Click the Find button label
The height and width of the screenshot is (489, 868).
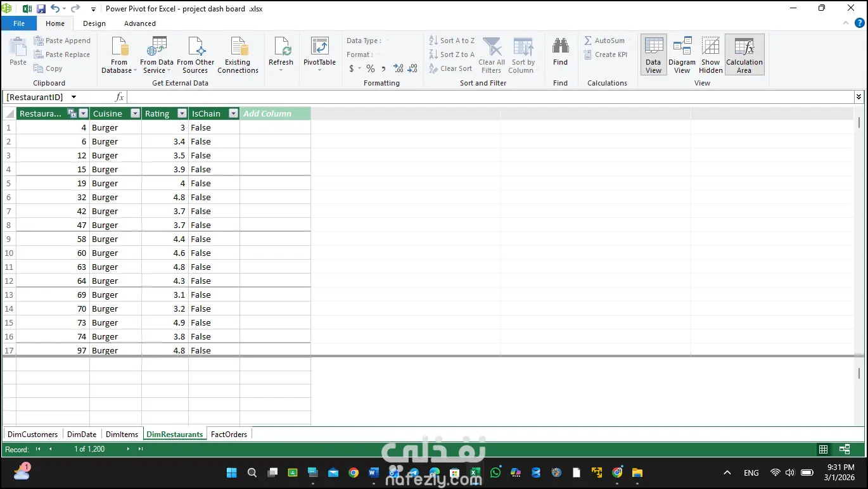point(560,62)
